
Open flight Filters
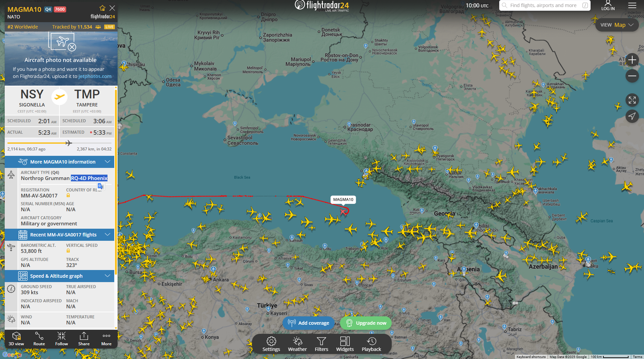321,344
